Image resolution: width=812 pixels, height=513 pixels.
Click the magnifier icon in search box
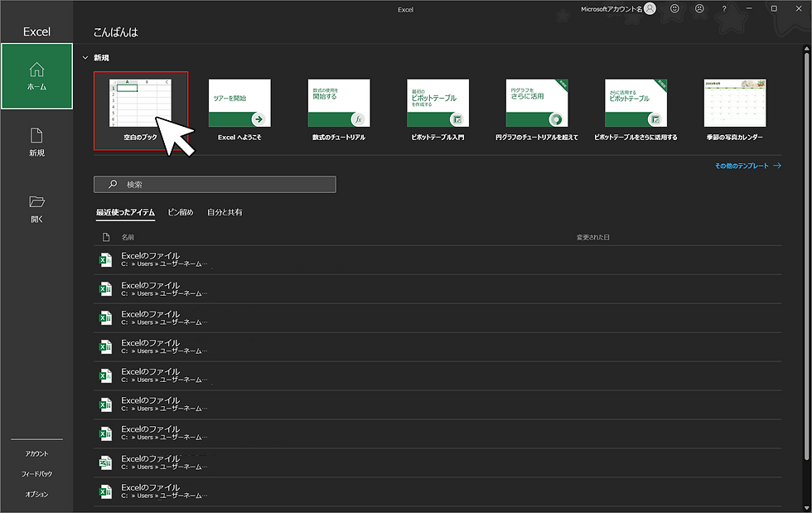(113, 185)
